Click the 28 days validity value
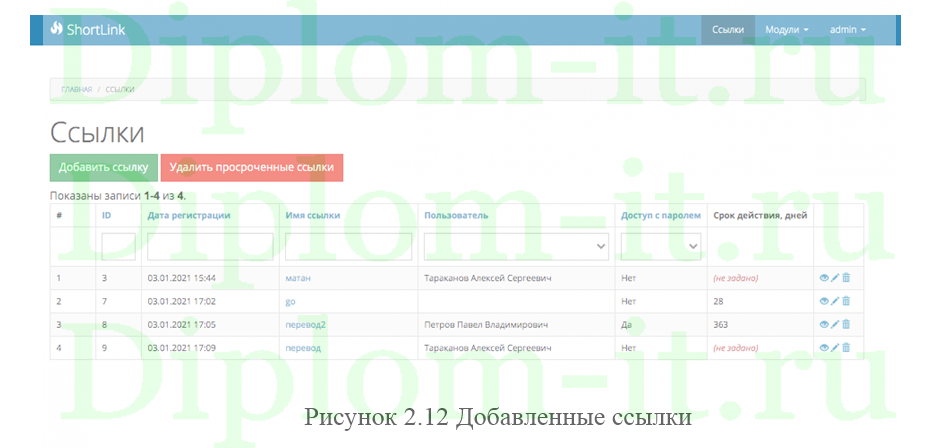This screenshot has height=448, width=932. (718, 301)
